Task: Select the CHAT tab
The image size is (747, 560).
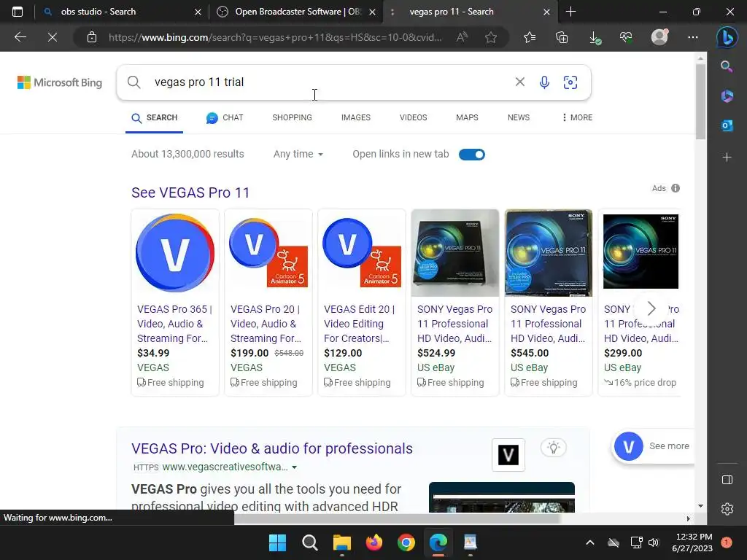Action: click(x=225, y=117)
